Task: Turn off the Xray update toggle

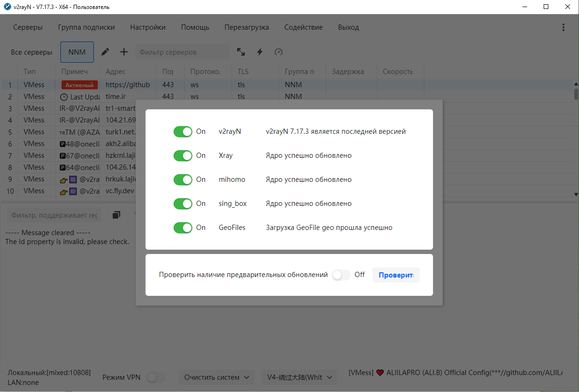Action: click(183, 155)
